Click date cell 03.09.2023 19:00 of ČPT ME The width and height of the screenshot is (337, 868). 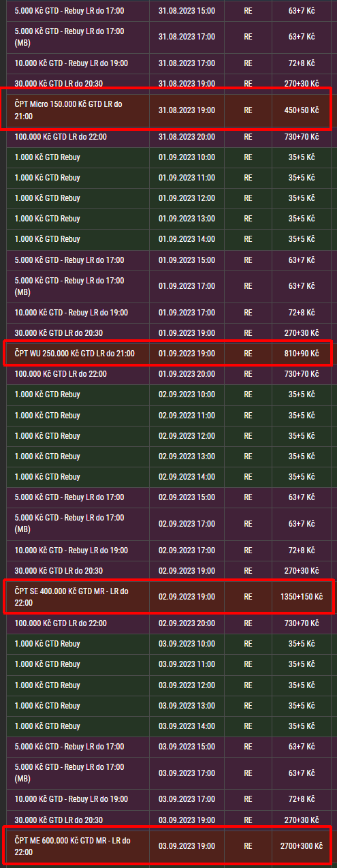187,846
